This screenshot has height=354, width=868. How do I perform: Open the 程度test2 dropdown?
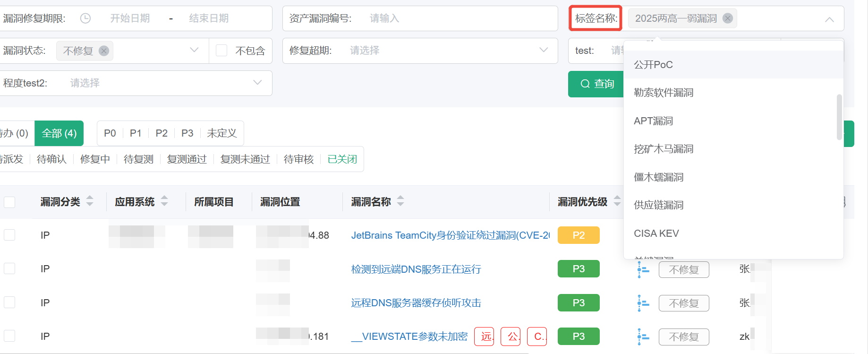coord(257,83)
